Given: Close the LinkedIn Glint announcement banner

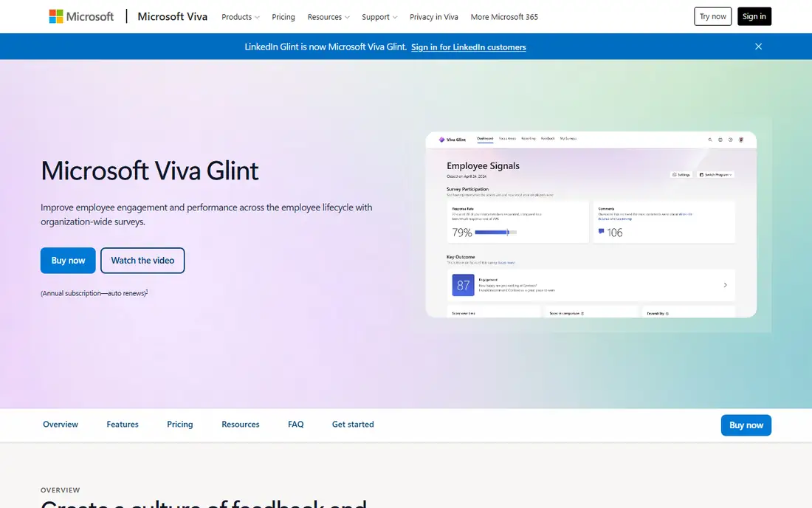Looking at the screenshot, I should (x=758, y=47).
